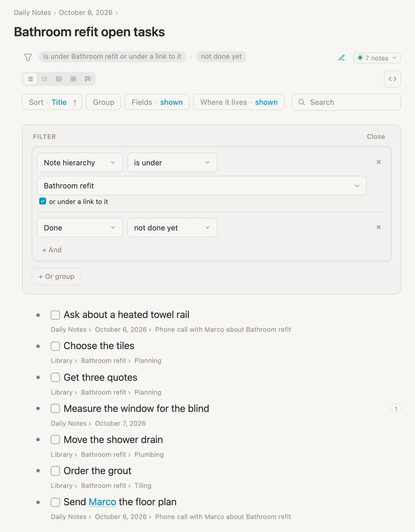Click the pencil edit icon

click(x=342, y=58)
